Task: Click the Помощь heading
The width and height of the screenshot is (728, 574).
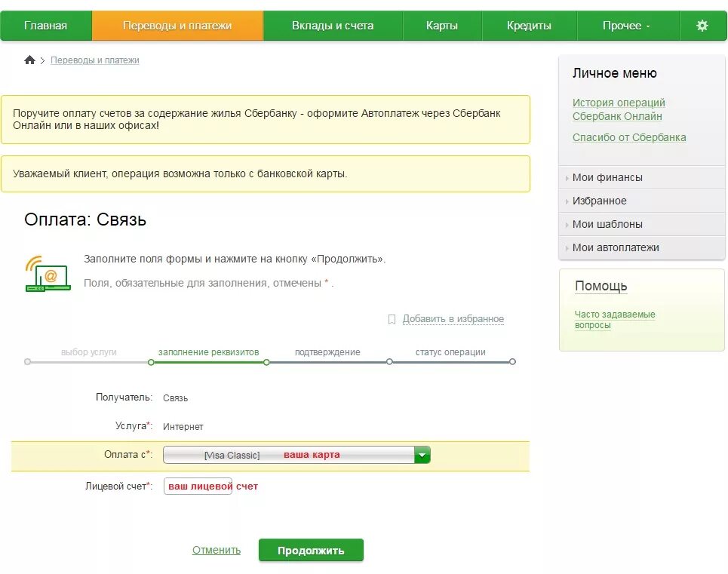Action: point(601,286)
